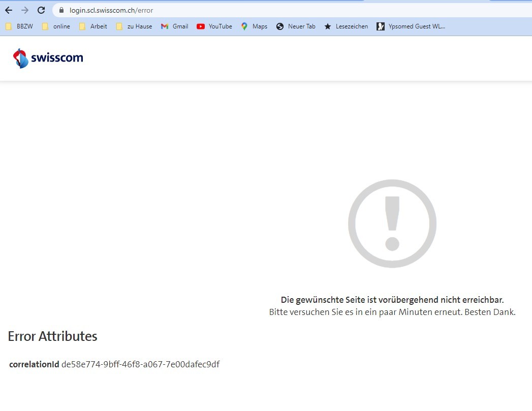Click the large grey exclamation warning icon
This screenshot has width=532, height=411.
tap(392, 224)
